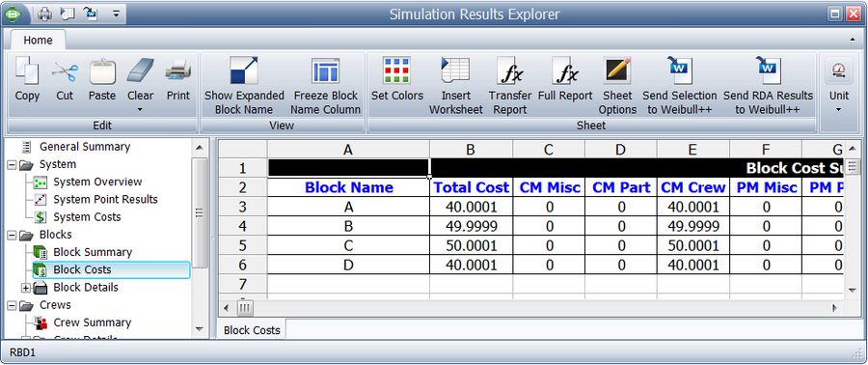Expand the Block Details tree node
Viewport: 868px width, 365px height.
(25, 288)
